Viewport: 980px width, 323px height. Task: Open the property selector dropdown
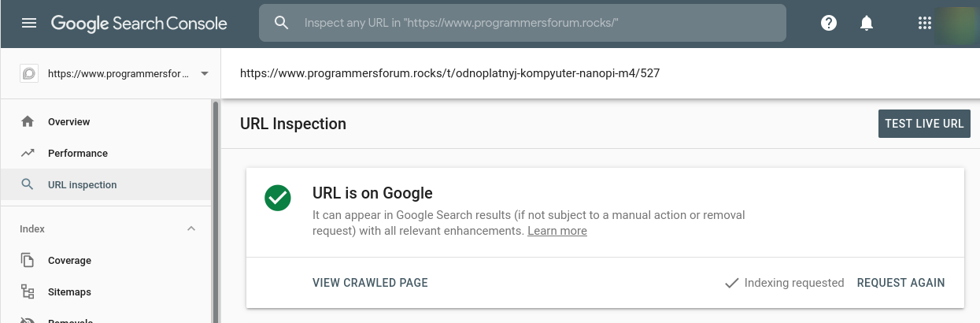[115, 74]
